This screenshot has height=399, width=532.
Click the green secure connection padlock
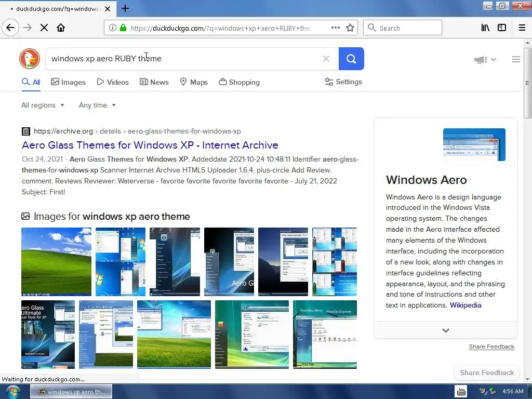[x=123, y=28]
